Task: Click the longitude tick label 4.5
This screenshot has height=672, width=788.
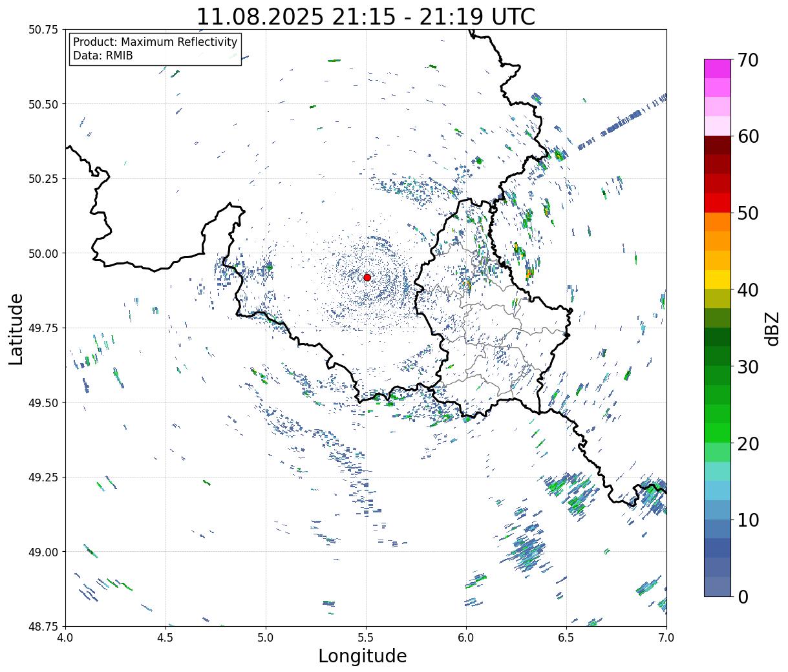Action: tap(165, 638)
